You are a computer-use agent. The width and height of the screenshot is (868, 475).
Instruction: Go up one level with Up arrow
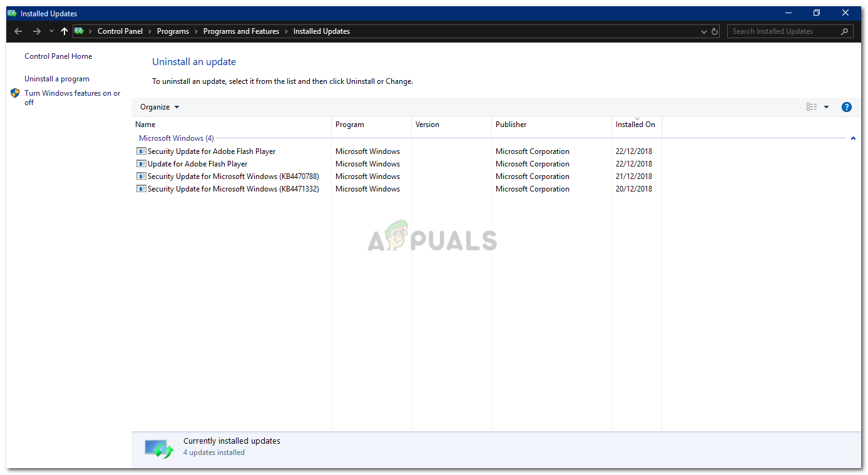(x=64, y=31)
